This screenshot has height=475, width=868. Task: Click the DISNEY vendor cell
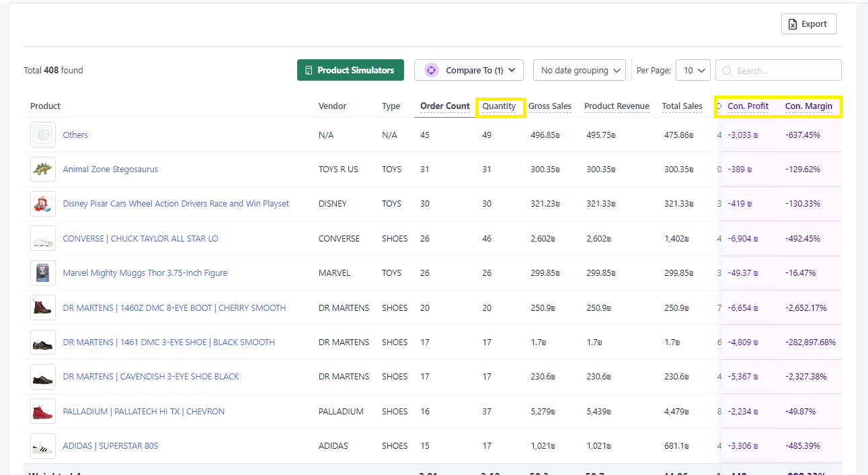pyautogui.click(x=333, y=203)
